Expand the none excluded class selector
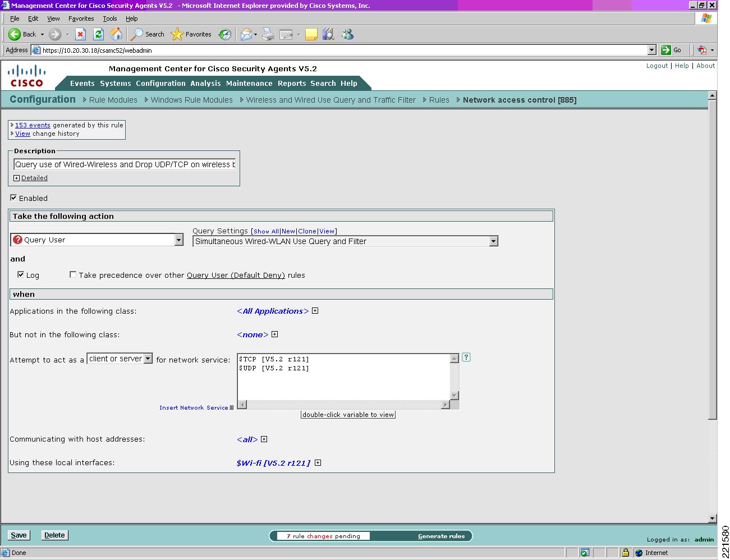The height and width of the screenshot is (560, 730). [275, 334]
